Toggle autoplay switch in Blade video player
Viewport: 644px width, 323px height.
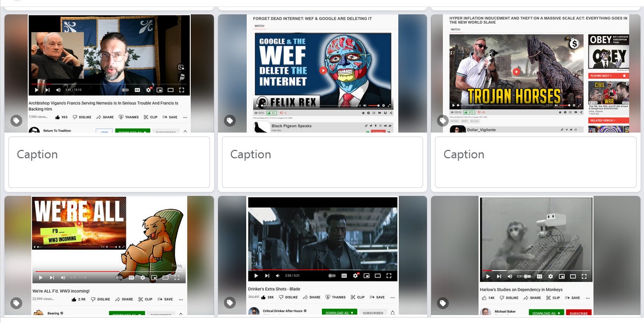click(x=332, y=276)
